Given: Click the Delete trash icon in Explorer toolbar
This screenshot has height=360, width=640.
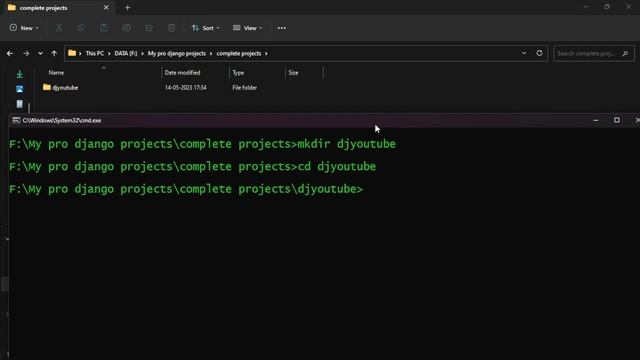Looking at the screenshot, I should (x=171, y=28).
